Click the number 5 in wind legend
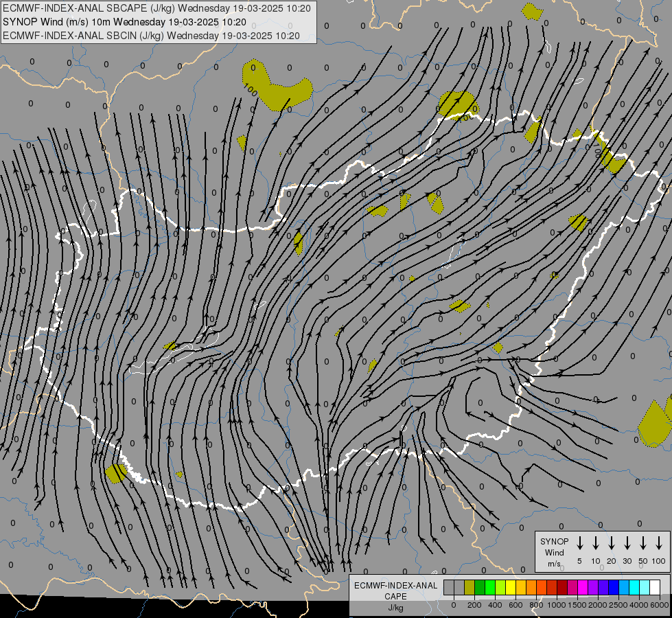This screenshot has width=672, height=618. pyautogui.click(x=579, y=561)
